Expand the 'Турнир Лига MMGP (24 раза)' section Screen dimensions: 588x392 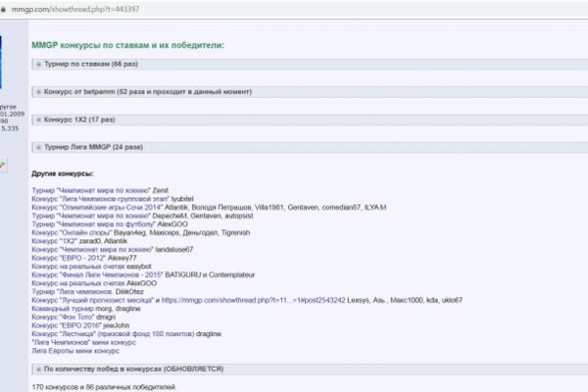(38, 147)
